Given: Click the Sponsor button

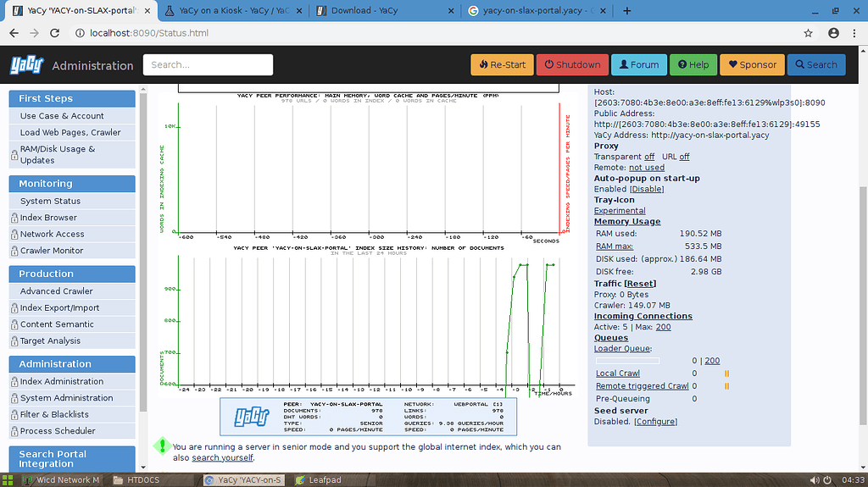Looking at the screenshot, I should pos(753,64).
